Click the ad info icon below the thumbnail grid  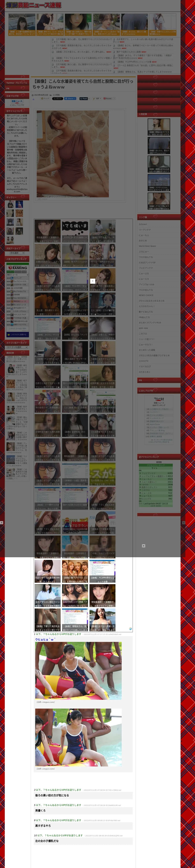[x=130, y=629]
